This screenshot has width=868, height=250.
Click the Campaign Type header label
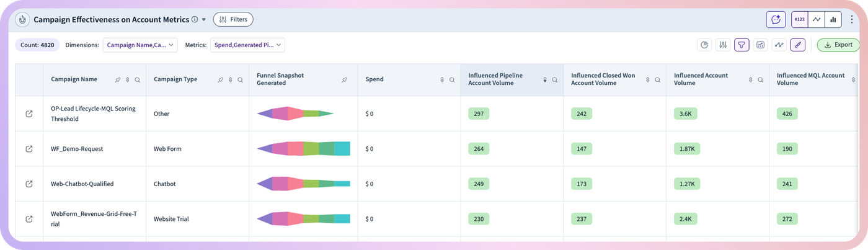(x=175, y=79)
